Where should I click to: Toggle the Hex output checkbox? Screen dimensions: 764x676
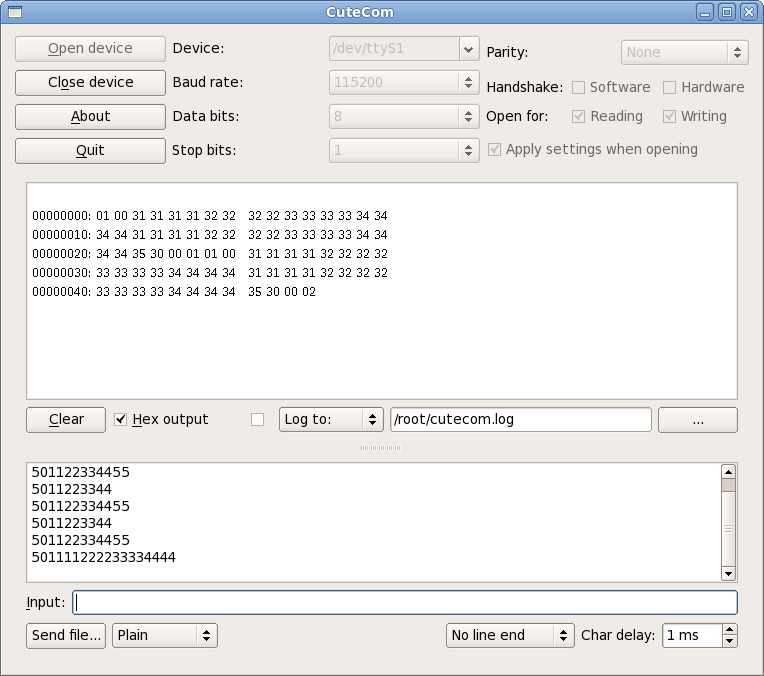tap(120, 419)
